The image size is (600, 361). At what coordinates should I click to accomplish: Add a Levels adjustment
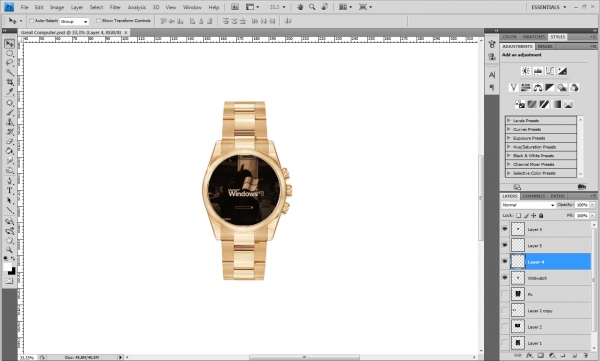[538, 71]
